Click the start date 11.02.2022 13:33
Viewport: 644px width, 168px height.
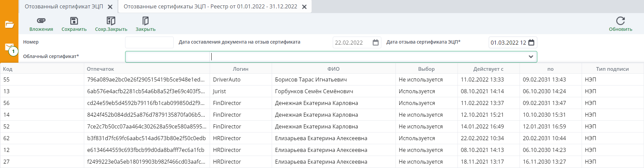[482, 80]
